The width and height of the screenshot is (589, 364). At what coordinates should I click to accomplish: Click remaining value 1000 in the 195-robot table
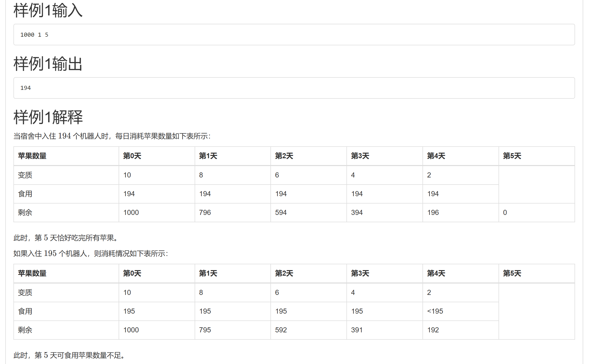pyautogui.click(x=131, y=330)
